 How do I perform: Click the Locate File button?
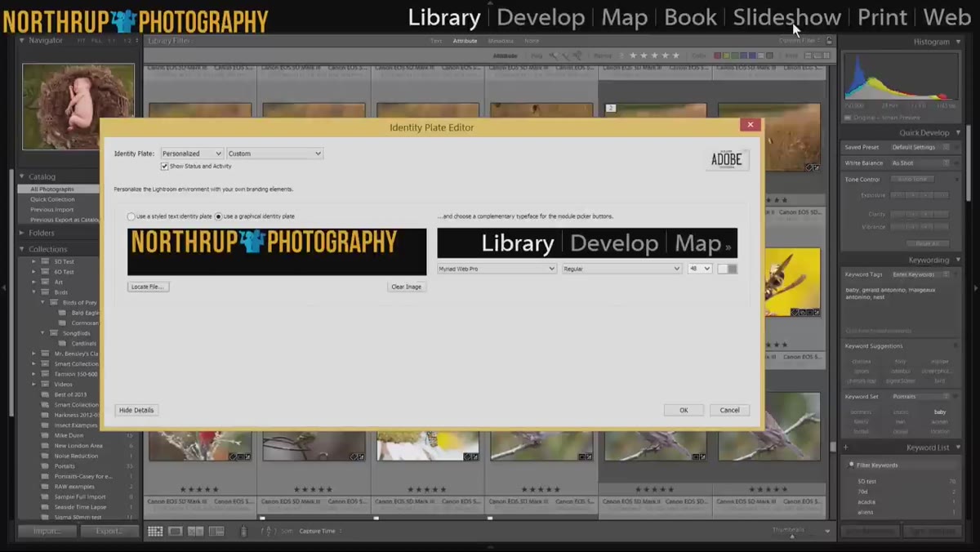(148, 287)
